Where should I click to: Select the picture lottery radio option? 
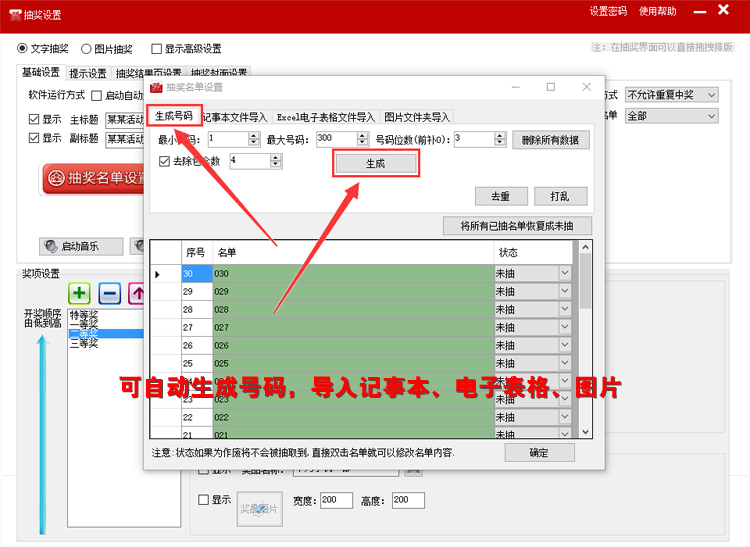87,49
